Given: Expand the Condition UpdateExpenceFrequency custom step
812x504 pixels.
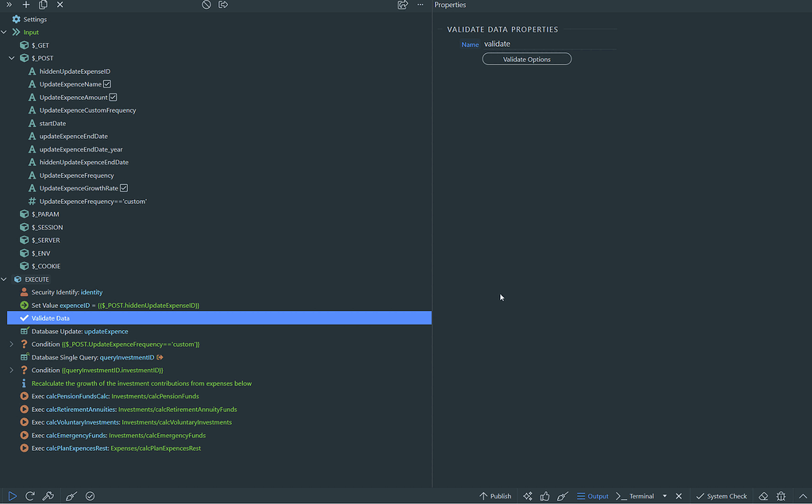Looking at the screenshot, I should point(11,344).
